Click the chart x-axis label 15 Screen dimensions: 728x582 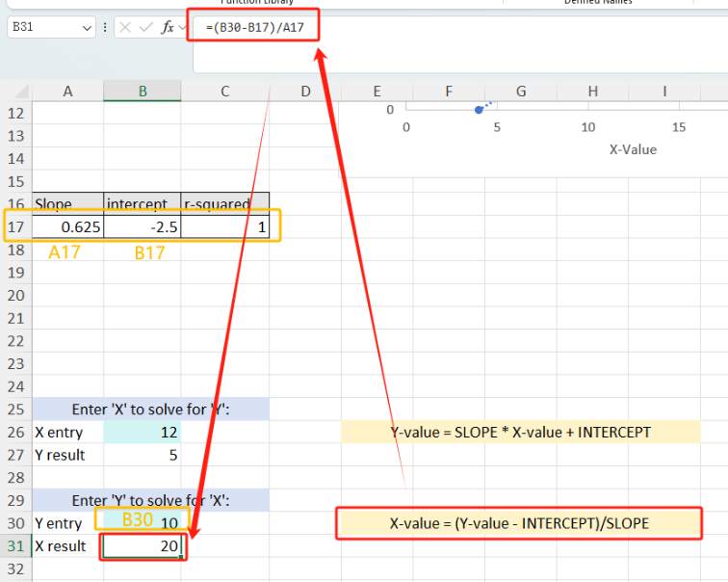679,127
